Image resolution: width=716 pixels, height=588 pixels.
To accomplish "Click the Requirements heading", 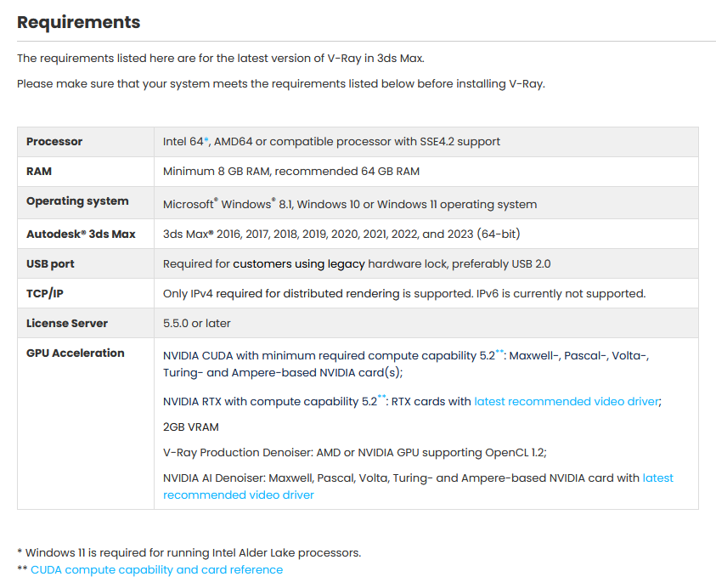I will [78, 22].
